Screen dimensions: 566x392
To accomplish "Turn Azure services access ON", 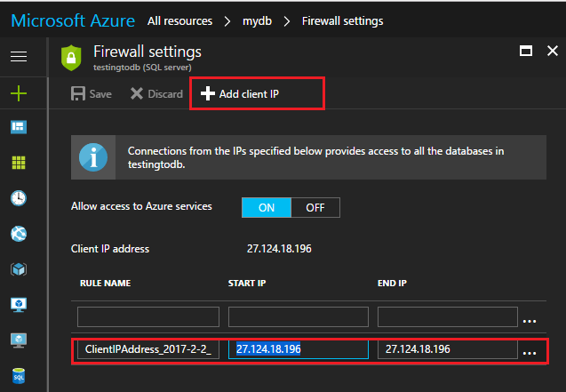I will tap(267, 207).
